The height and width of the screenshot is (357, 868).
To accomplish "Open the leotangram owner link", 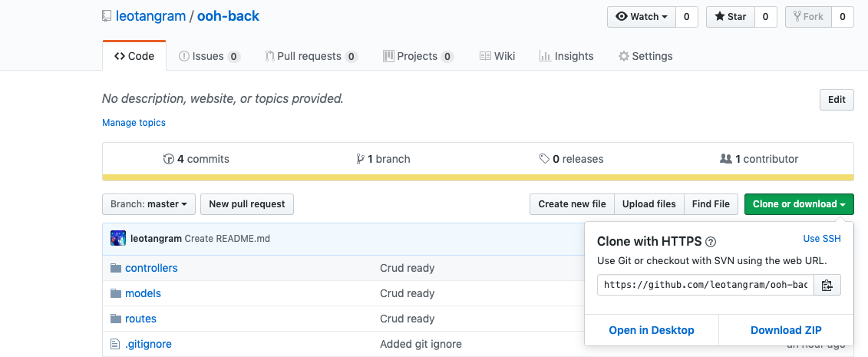I will pos(150,16).
